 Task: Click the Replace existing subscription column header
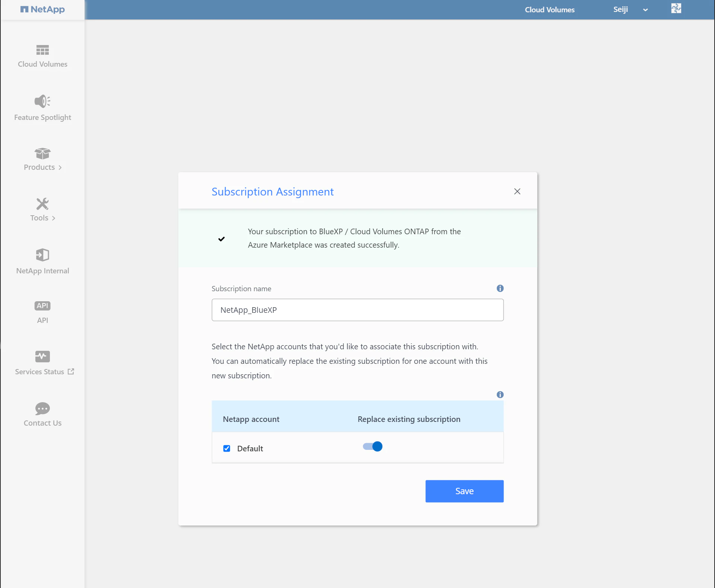409,419
